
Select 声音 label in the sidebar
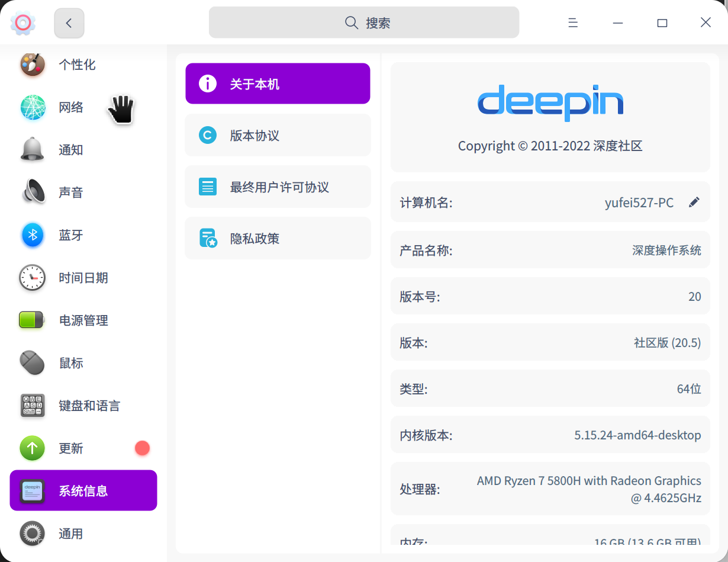click(x=71, y=192)
